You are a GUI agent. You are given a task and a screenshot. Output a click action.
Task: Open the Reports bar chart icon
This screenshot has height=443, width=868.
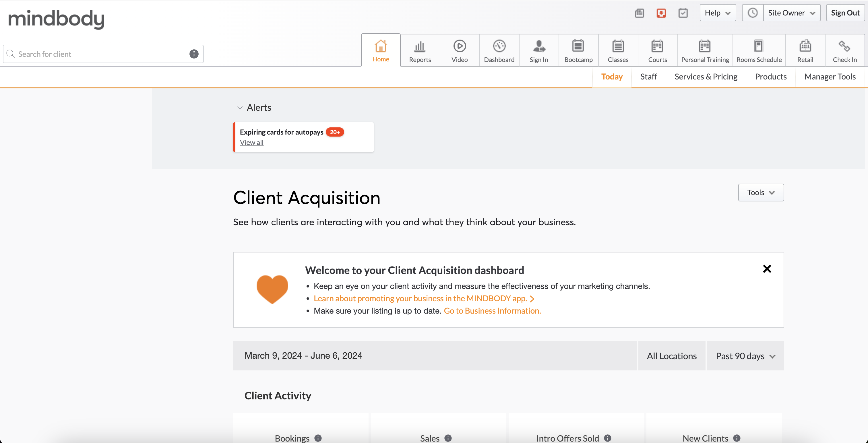point(420,46)
